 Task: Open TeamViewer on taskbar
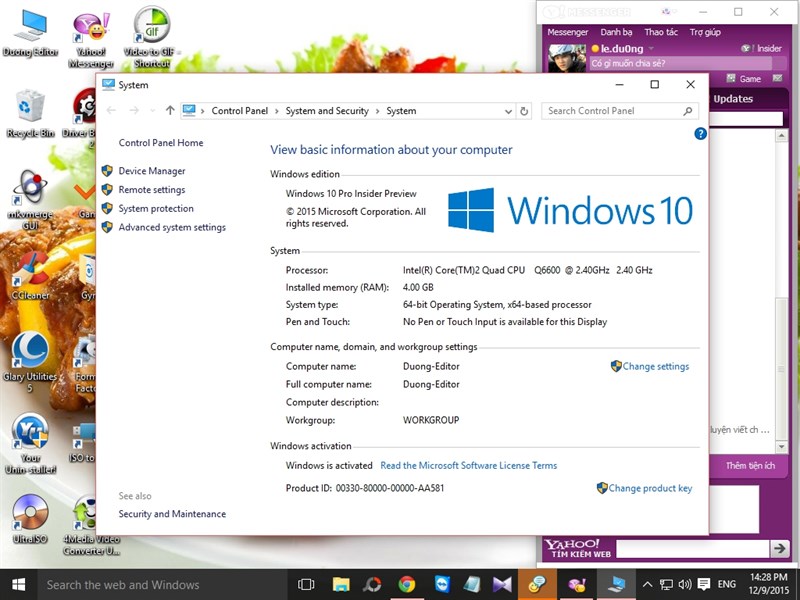(442, 585)
